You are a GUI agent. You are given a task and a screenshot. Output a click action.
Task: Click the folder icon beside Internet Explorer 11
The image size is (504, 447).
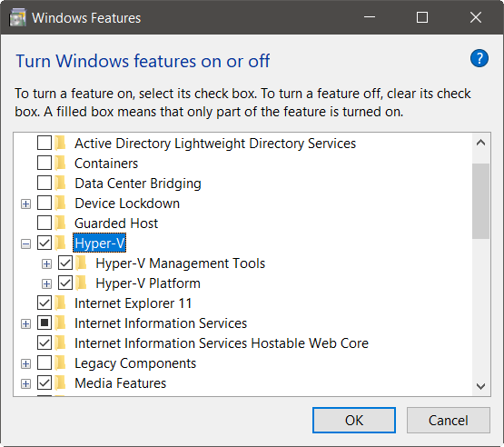point(60,303)
